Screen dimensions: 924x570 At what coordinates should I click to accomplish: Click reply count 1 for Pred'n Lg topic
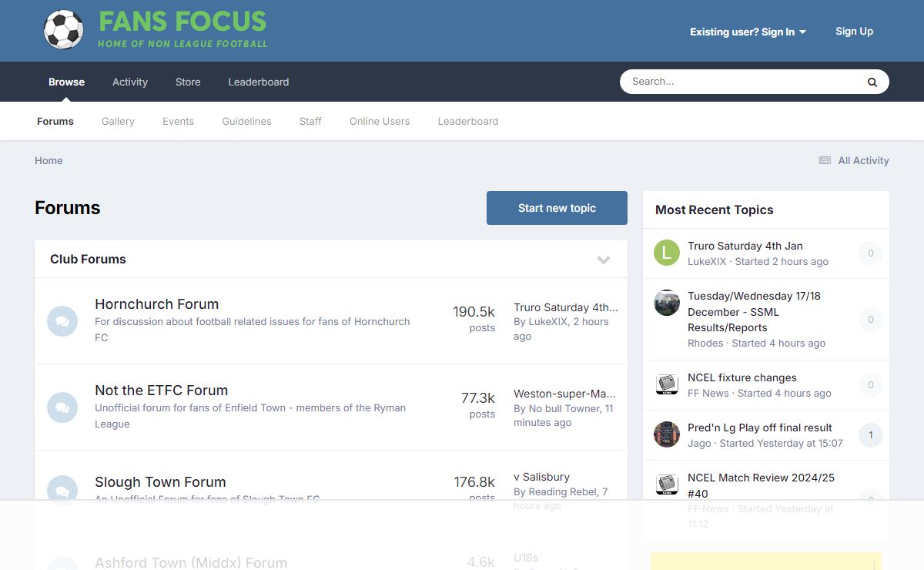[871, 434]
